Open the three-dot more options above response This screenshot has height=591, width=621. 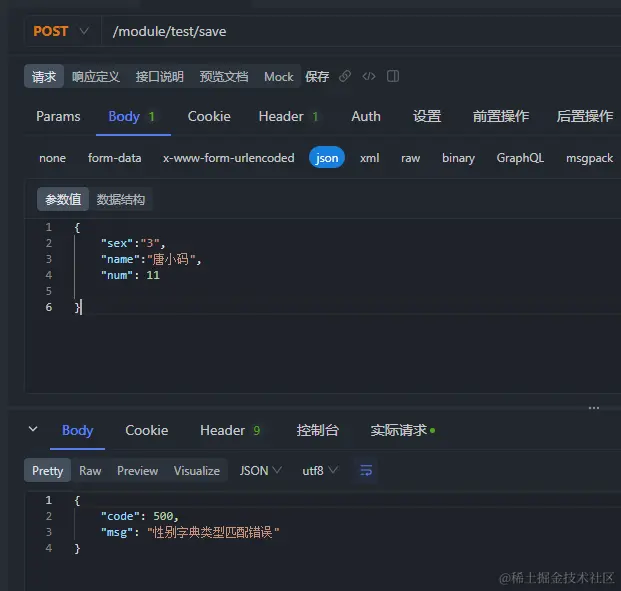[594, 408]
